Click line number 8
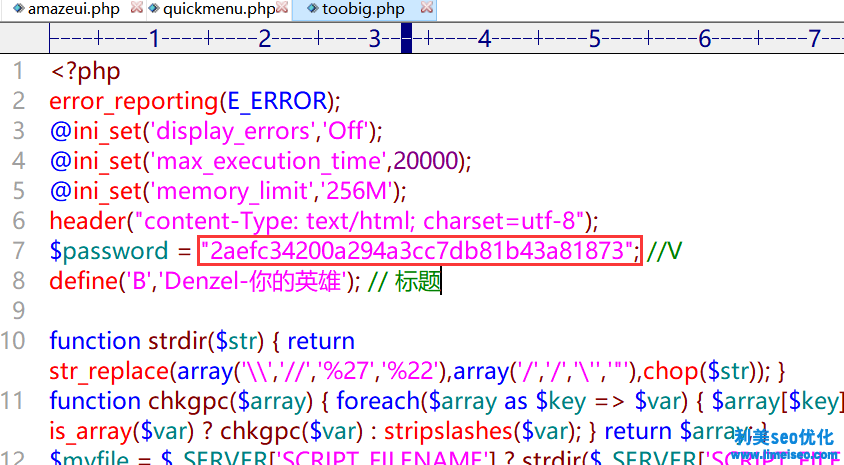The width and height of the screenshot is (844, 465). (18, 280)
